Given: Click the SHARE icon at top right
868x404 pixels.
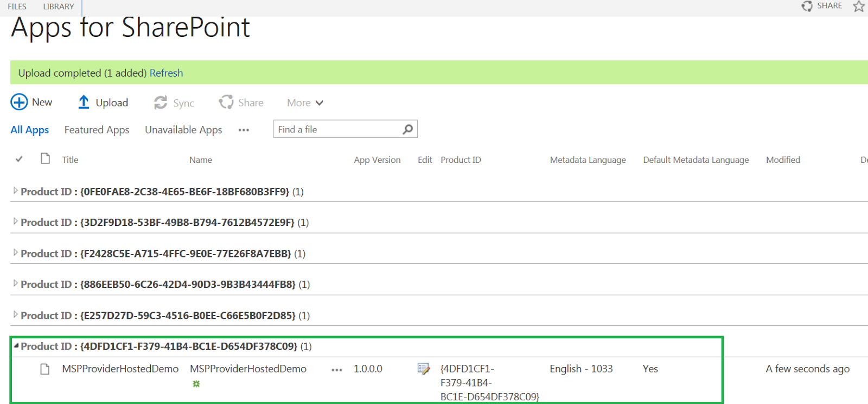Looking at the screenshot, I should pyautogui.click(x=807, y=6).
